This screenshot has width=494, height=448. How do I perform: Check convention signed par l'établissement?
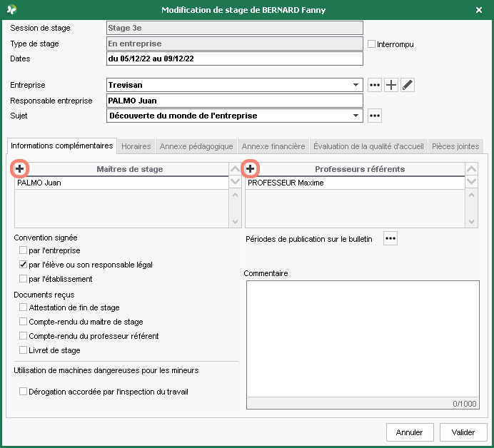click(23, 279)
